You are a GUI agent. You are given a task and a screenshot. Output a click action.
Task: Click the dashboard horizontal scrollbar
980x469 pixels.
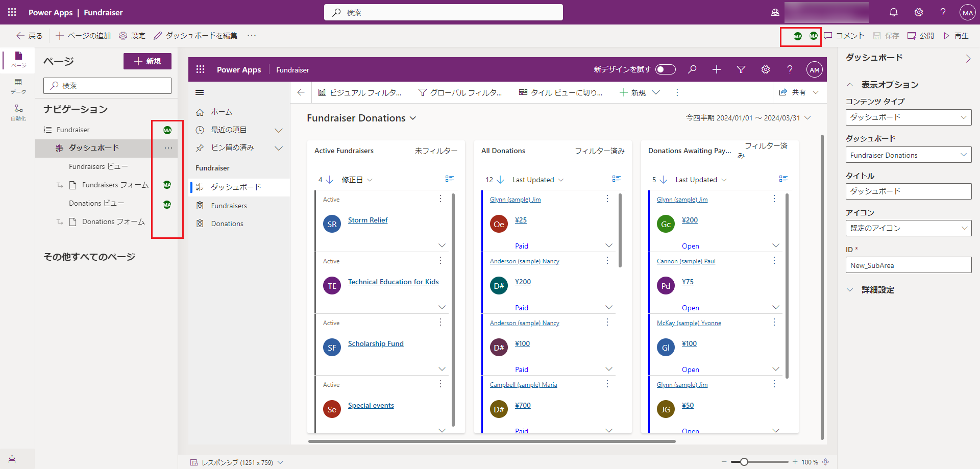coord(492,441)
